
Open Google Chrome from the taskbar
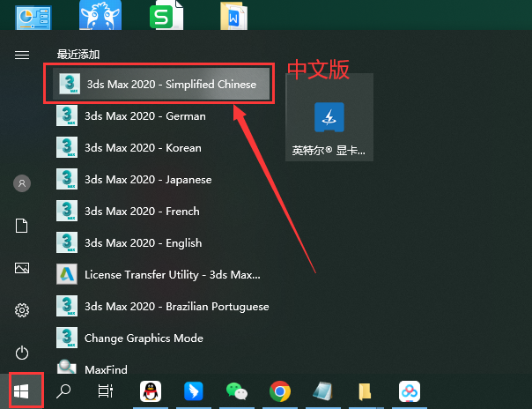click(x=280, y=391)
